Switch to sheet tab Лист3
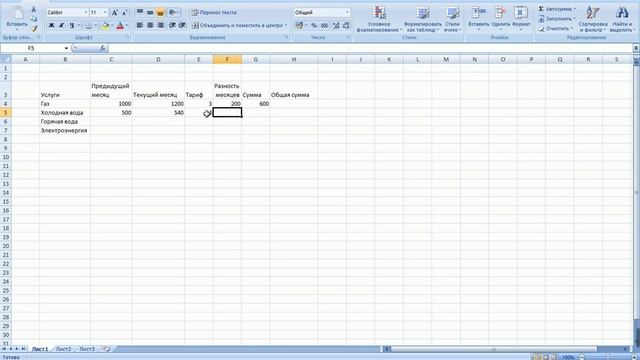The height and width of the screenshot is (360, 640). pos(87,349)
